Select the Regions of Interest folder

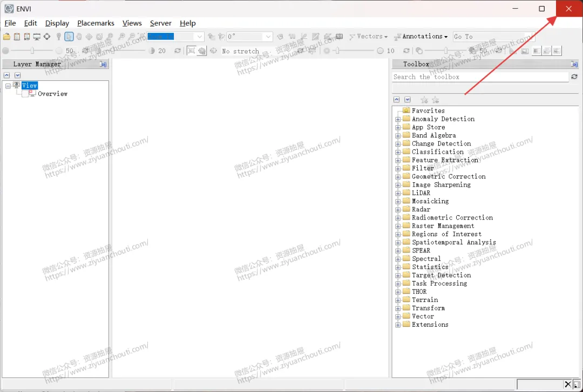[446, 234]
